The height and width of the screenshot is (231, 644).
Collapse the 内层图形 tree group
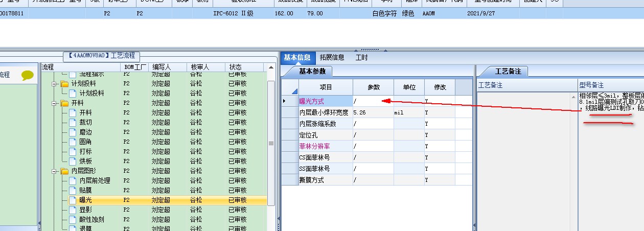click(54, 171)
